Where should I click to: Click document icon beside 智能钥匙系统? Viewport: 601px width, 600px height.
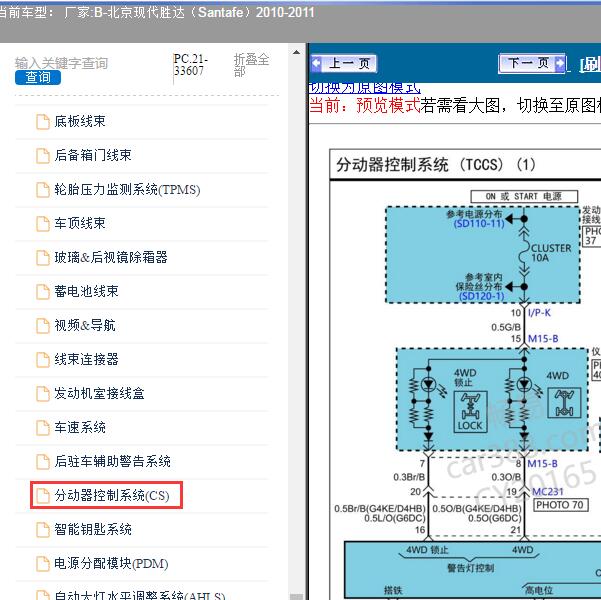click(43, 530)
